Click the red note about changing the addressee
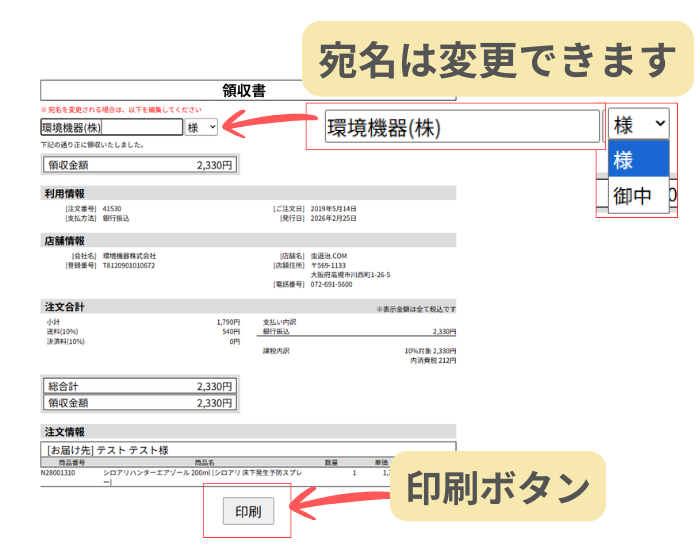700x560 pixels. point(121,110)
